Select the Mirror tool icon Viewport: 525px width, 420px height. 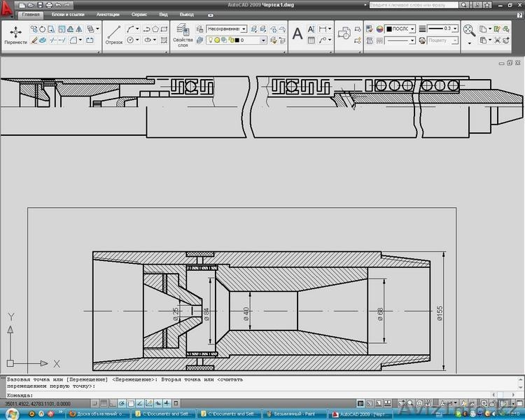(x=79, y=29)
